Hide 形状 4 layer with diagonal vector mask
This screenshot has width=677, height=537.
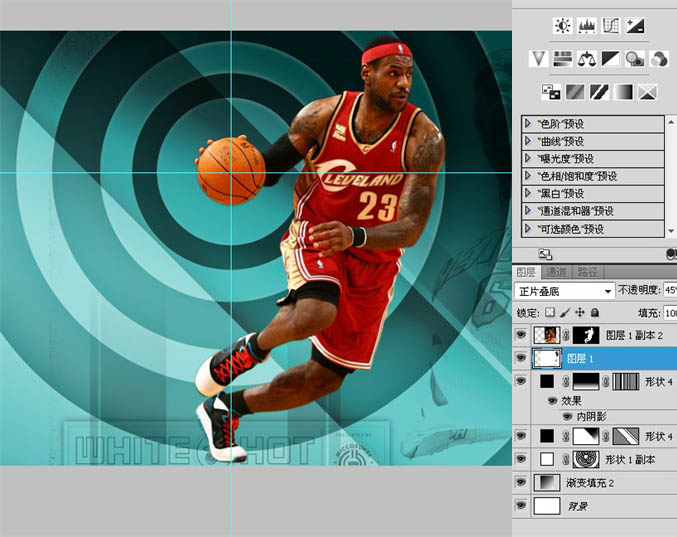coord(521,436)
